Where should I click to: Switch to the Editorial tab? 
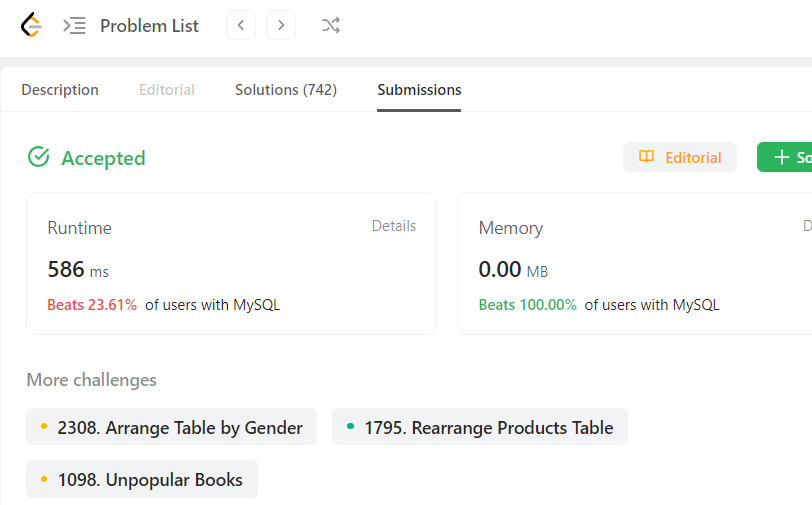167,90
